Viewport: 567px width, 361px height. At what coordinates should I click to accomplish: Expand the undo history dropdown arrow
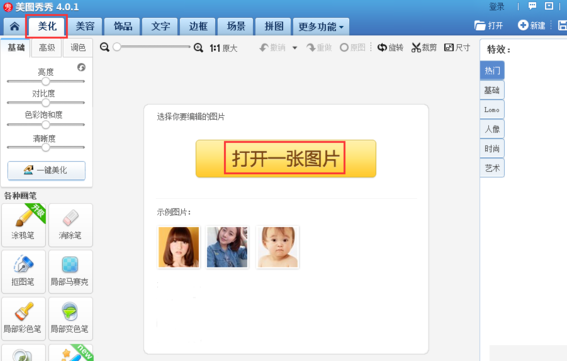point(295,48)
